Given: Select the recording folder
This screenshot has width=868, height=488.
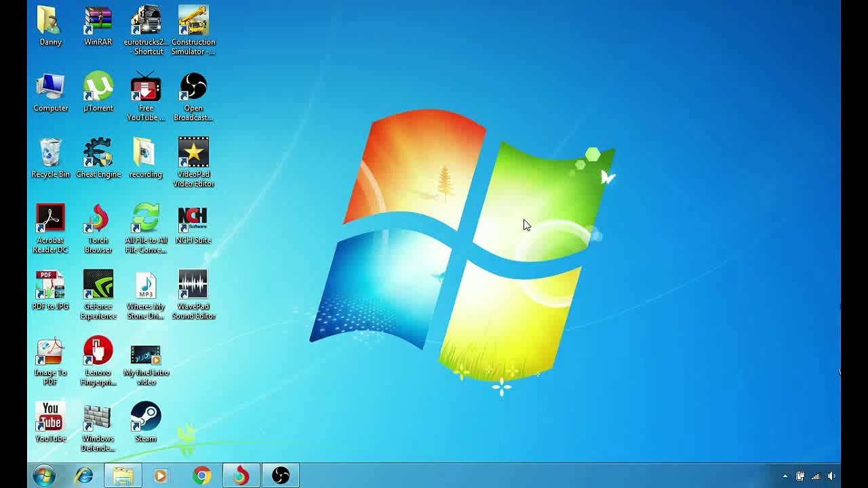Looking at the screenshot, I should point(146,152).
